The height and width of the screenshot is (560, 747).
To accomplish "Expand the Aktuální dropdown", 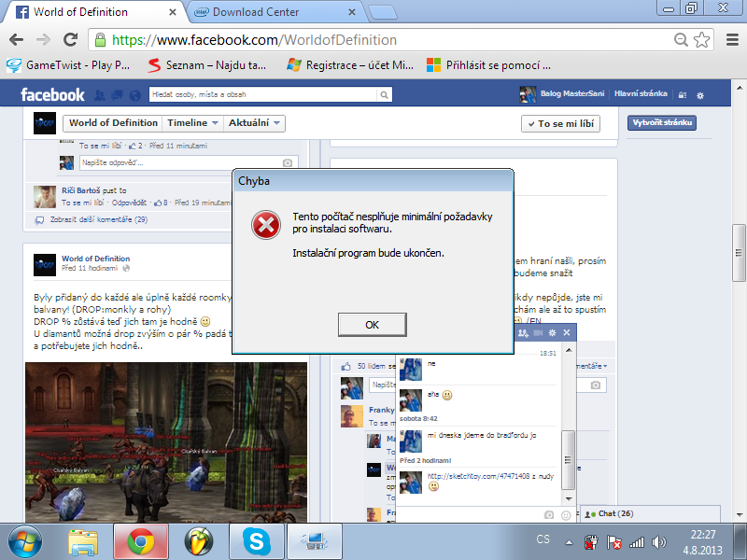I will (254, 123).
